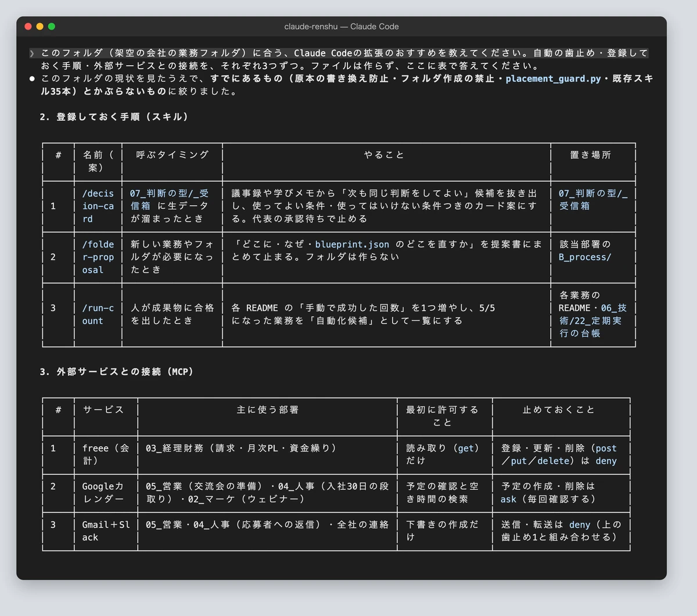697x616 pixels.
Task: Minimize the terminal with the yellow button
Action: tap(39, 26)
